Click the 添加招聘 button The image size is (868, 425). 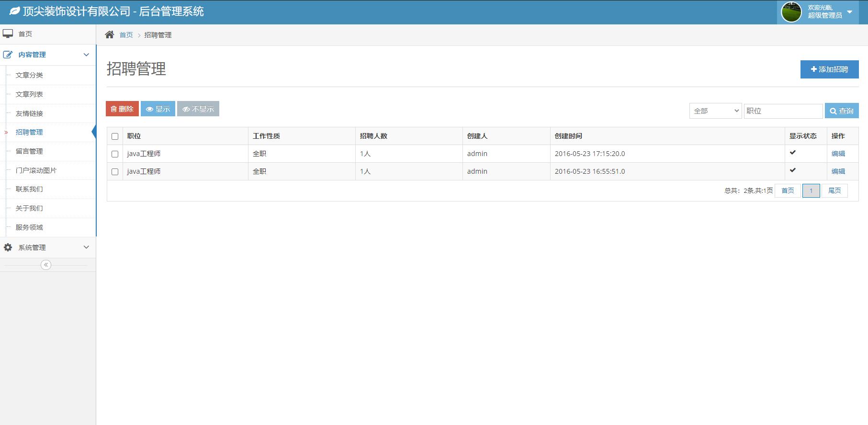click(x=829, y=69)
